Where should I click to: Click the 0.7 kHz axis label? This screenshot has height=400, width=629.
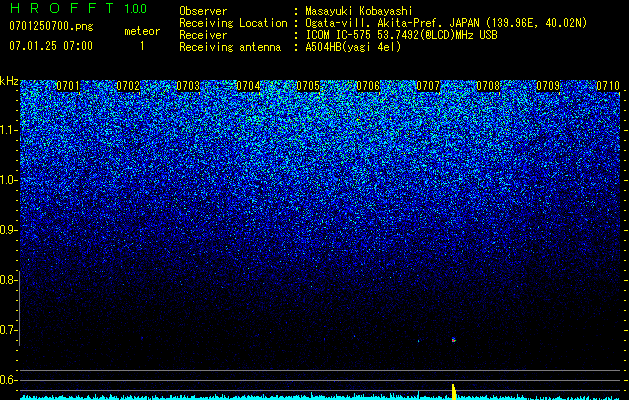click(x=7, y=330)
